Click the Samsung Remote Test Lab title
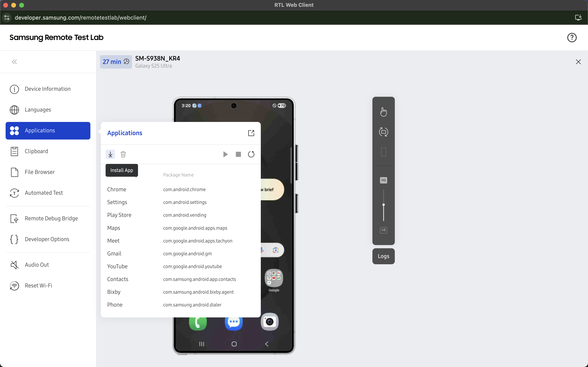This screenshot has height=367, width=588. click(x=56, y=38)
